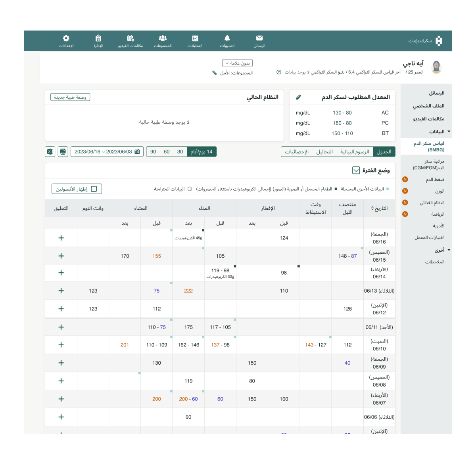The height and width of the screenshot is (465, 476).
Task: Select the 90 days period option
Action: (153, 152)
